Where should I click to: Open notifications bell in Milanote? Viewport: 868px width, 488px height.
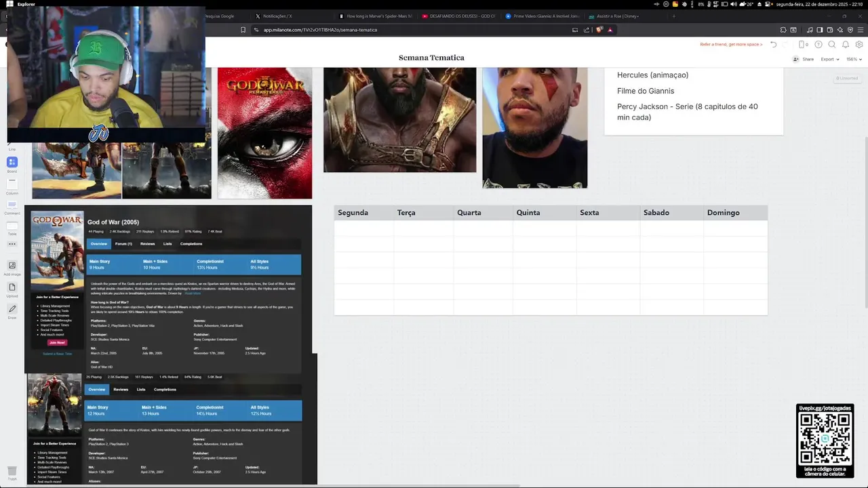[846, 45]
